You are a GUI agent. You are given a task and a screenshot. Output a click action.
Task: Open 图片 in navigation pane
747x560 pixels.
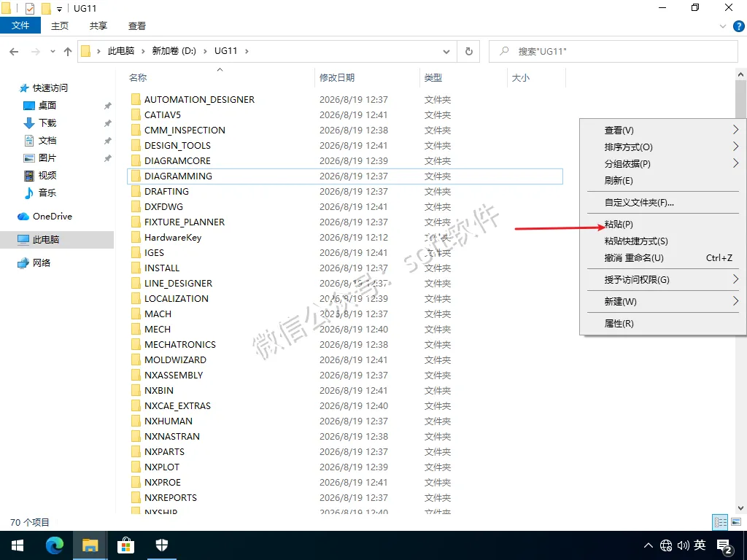[47, 157]
